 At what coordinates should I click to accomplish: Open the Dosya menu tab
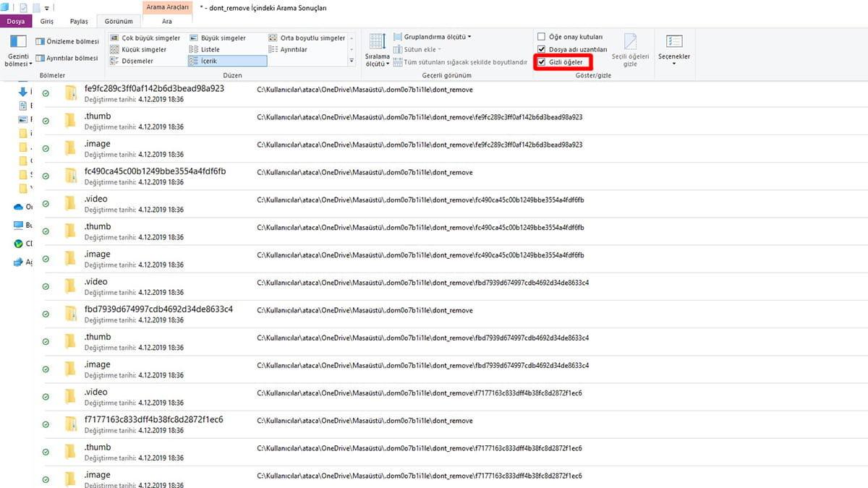coord(15,22)
